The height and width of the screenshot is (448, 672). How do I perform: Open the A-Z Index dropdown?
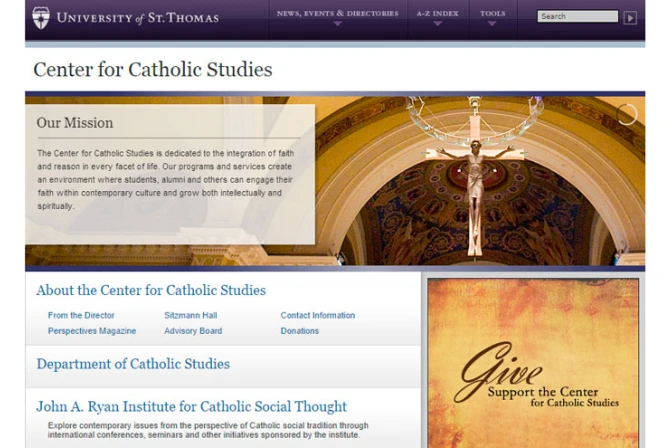click(437, 17)
